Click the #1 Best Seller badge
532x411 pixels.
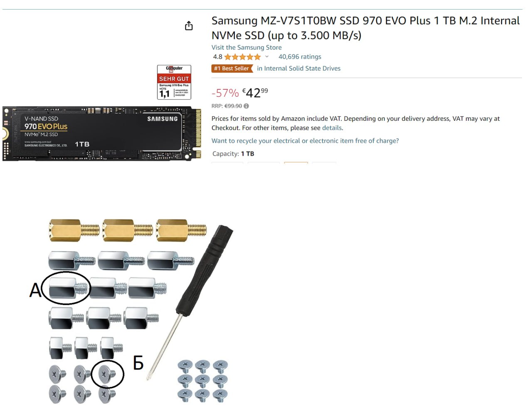232,68
